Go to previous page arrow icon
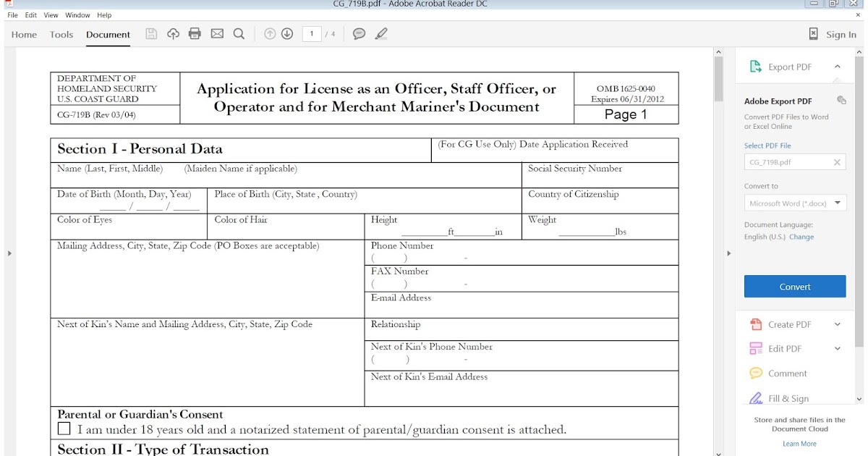The image size is (868, 456). pos(270,34)
